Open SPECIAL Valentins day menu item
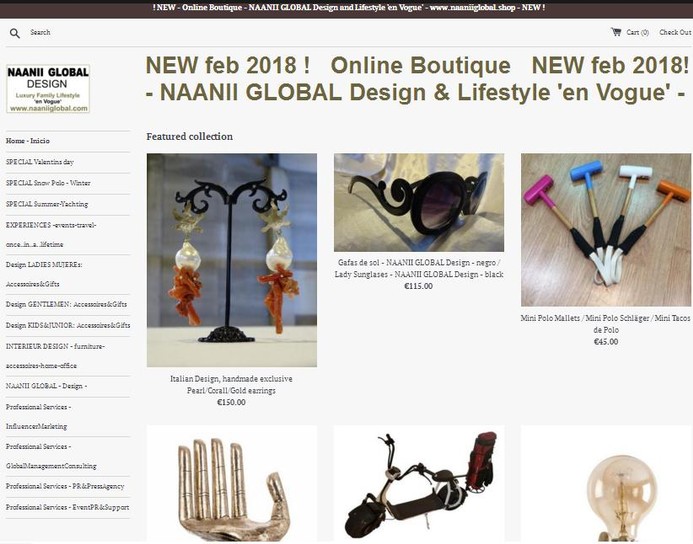The height and width of the screenshot is (544, 693). coord(40,162)
